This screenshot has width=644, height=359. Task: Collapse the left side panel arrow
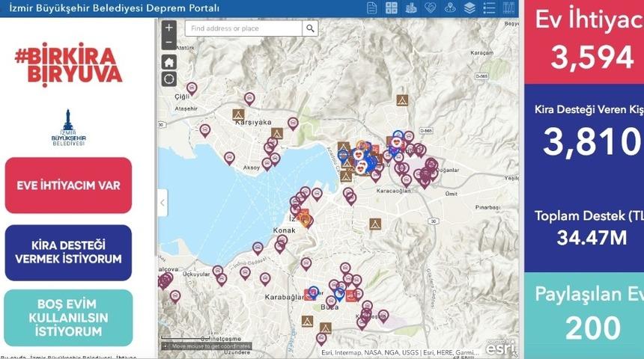[162, 202]
